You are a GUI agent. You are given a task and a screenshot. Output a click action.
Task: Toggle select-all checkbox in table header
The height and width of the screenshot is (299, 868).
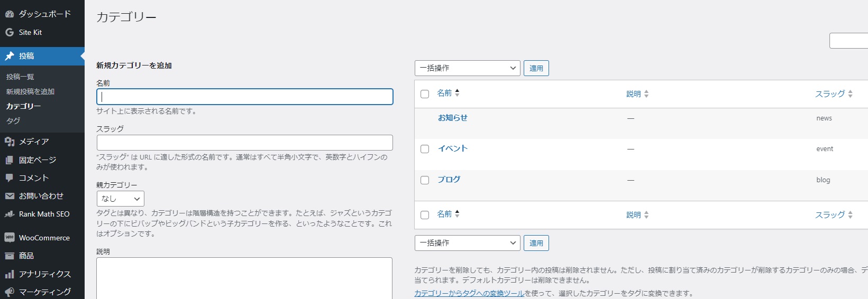point(425,94)
